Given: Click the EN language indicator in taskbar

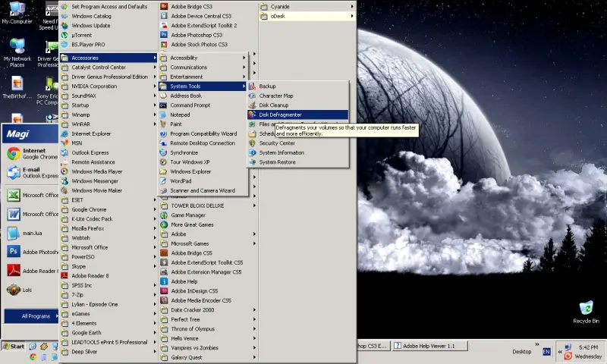Looking at the screenshot, I should tap(546, 351).
